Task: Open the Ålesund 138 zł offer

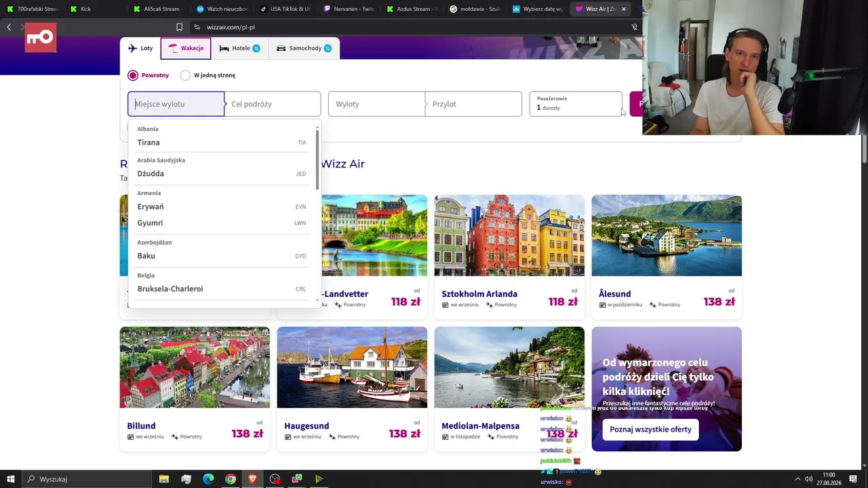Action: coord(667,257)
